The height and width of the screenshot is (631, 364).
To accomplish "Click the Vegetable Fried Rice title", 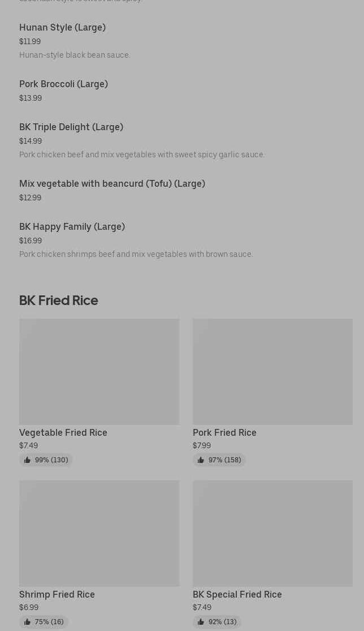I will (63, 432).
